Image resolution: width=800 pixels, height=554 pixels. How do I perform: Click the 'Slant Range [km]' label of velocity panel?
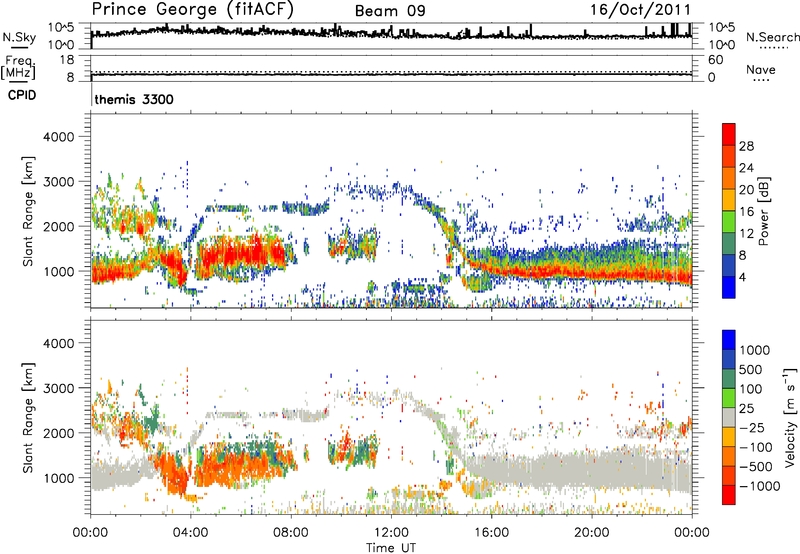pyautogui.click(x=28, y=417)
